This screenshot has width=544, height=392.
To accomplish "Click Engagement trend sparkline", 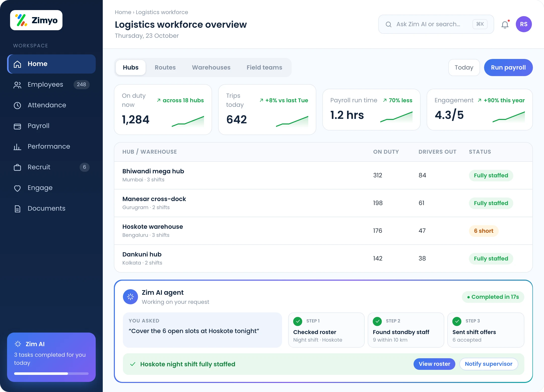I will (509, 117).
